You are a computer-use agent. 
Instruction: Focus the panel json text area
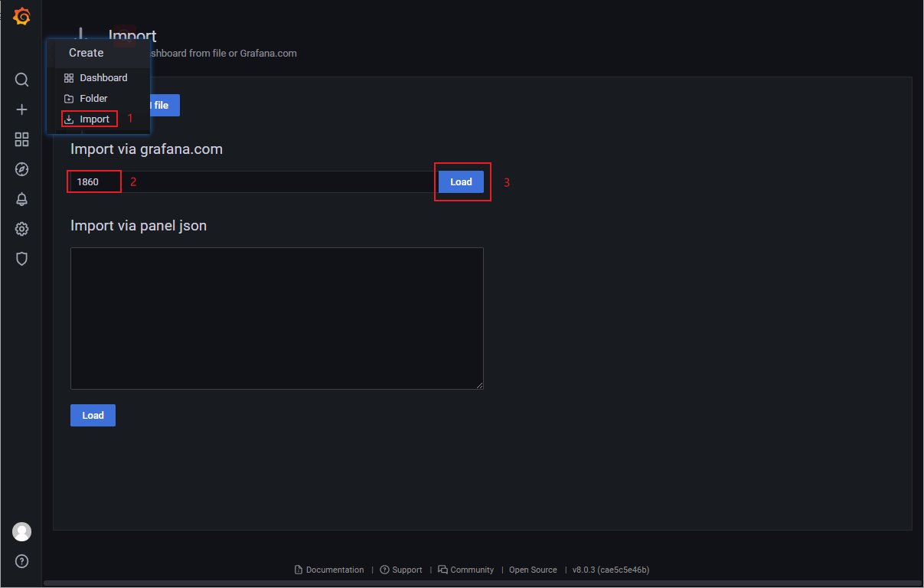tap(276, 318)
